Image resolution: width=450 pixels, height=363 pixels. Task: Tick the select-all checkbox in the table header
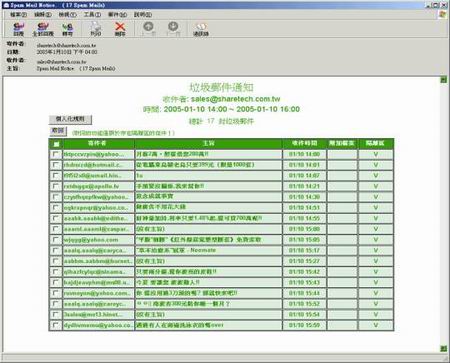56,144
